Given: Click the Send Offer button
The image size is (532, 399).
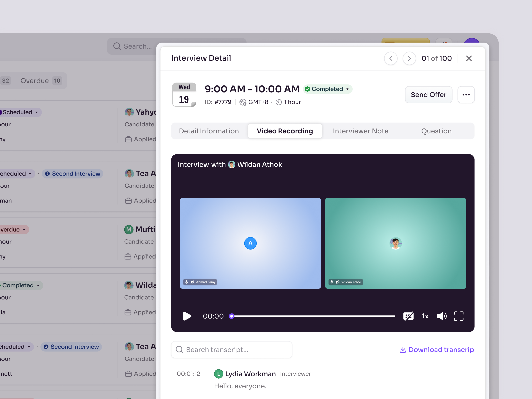Looking at the screenshot, I should [428, 95].
